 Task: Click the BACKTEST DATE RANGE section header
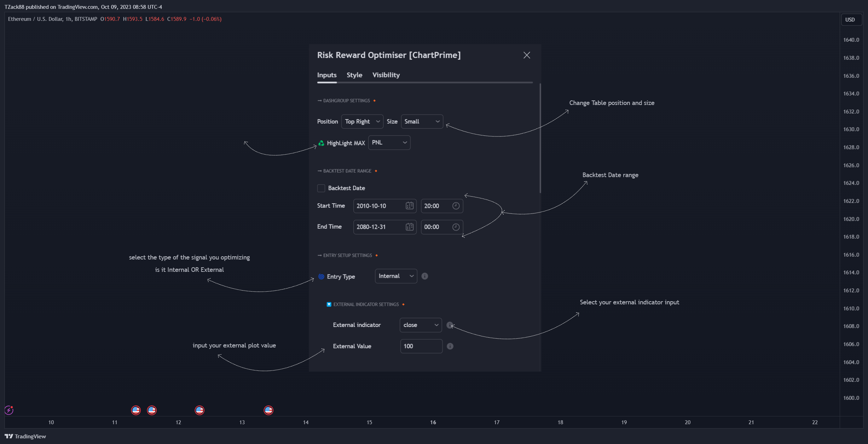pyautogui.click(x=347, y=171)
